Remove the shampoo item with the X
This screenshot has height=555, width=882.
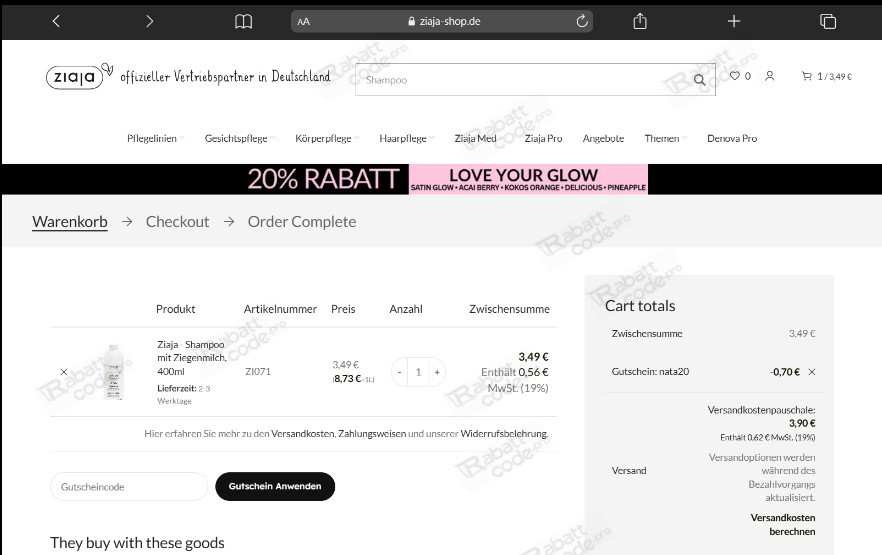coord(64,372)
